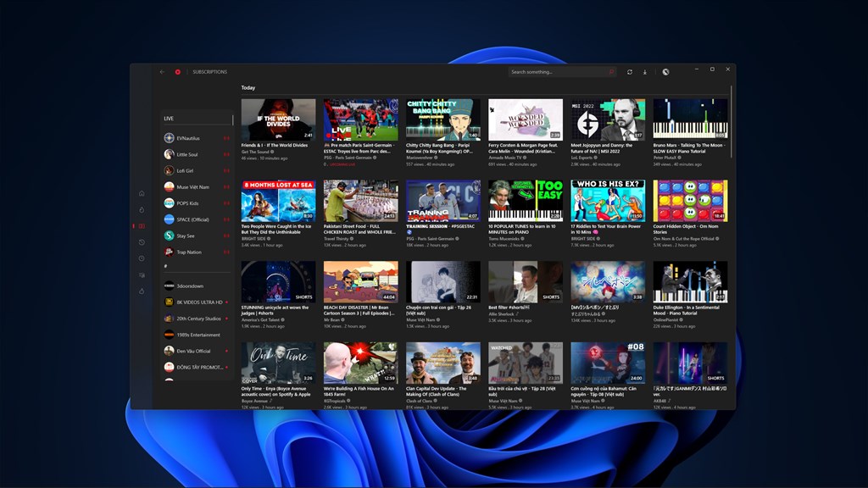Refresh the subscriptions feed

630,72
